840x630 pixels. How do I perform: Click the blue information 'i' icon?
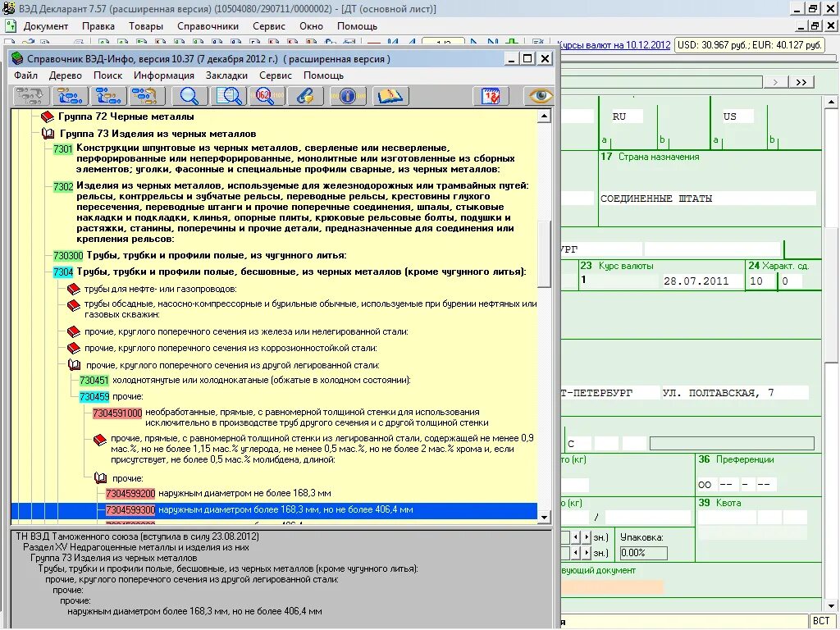[x=348, y=96]
